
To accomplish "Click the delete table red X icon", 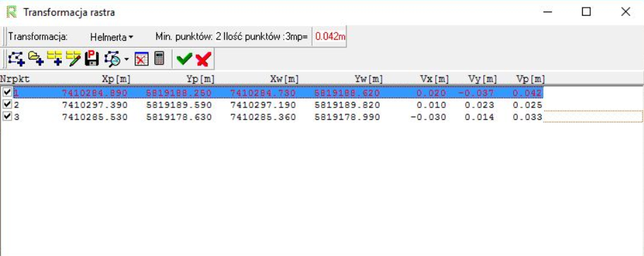I will [x=141, y=59].
